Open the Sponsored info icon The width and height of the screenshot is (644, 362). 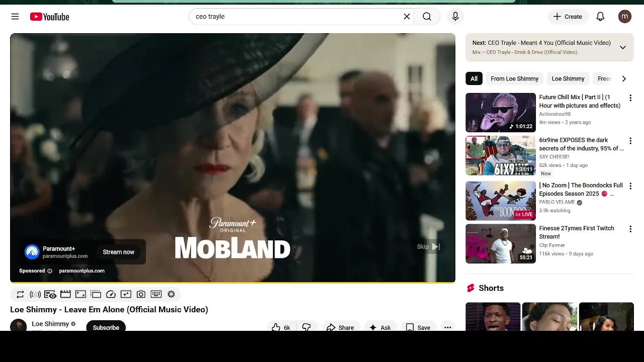coord(50,271)
